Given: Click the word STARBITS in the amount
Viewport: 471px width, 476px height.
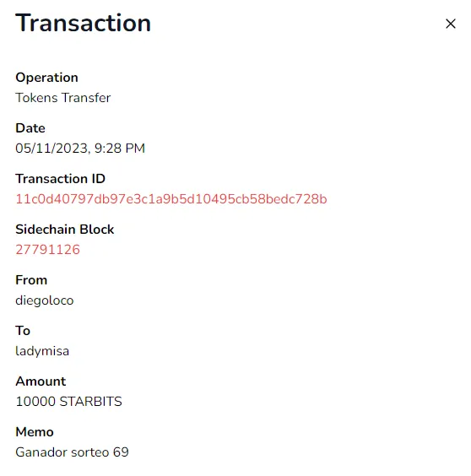Looking at the screenshot, I should point(91,402).
